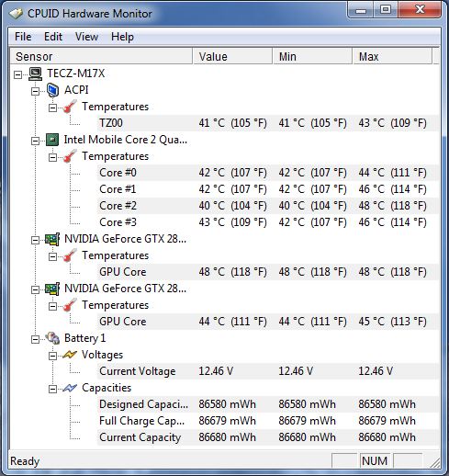Open the View menu

point(87,37)
